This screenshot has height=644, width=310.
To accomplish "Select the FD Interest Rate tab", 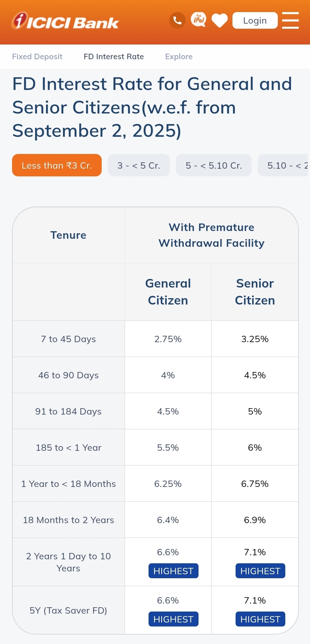I will (x=114, y=57).
